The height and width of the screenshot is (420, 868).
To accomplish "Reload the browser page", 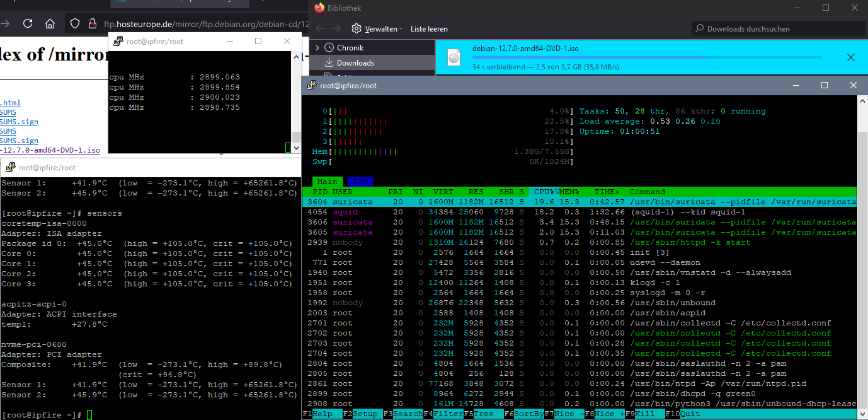I will coord(28,24).
